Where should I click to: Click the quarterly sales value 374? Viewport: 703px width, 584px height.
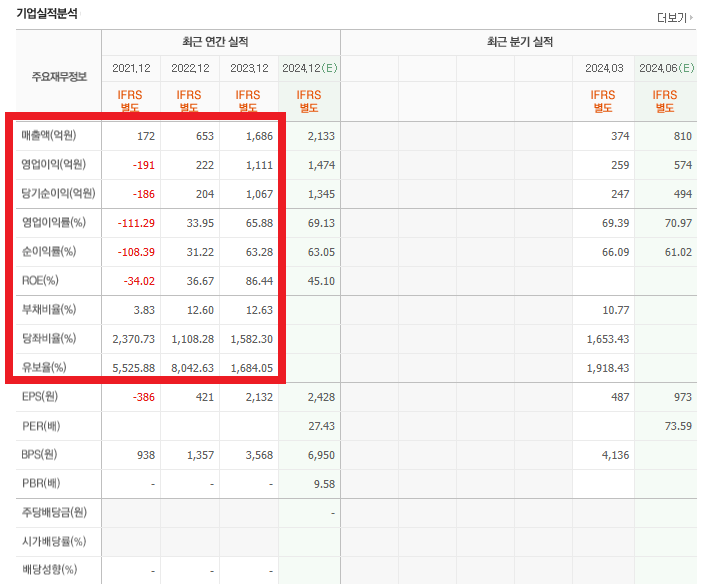coord(620,136)
